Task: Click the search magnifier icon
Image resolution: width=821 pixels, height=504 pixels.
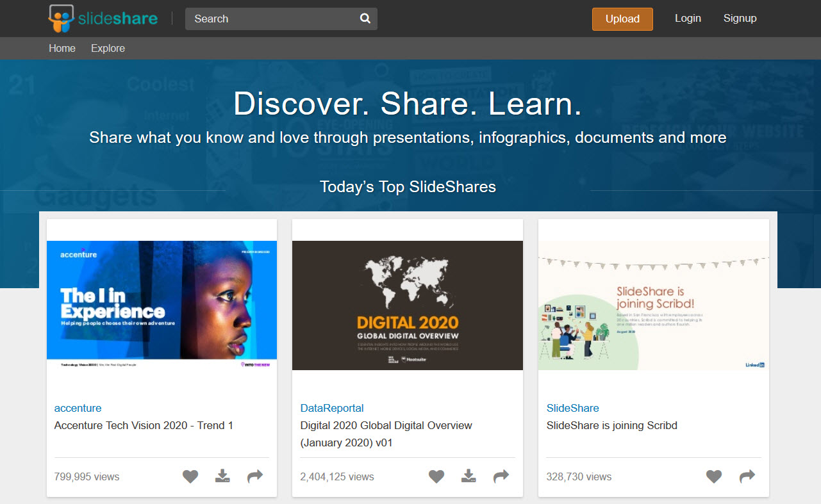Action: 365,19
